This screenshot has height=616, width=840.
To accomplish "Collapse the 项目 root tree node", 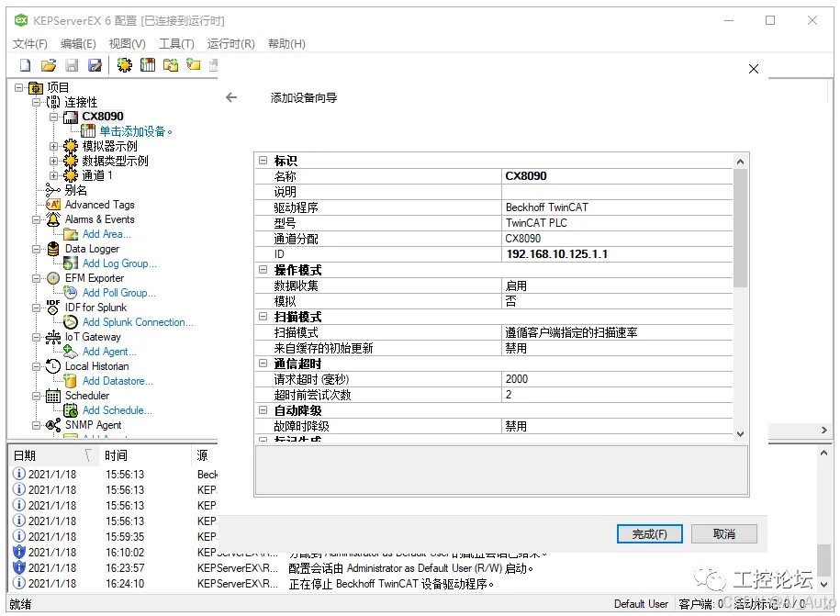I will (x=18, y=87).
